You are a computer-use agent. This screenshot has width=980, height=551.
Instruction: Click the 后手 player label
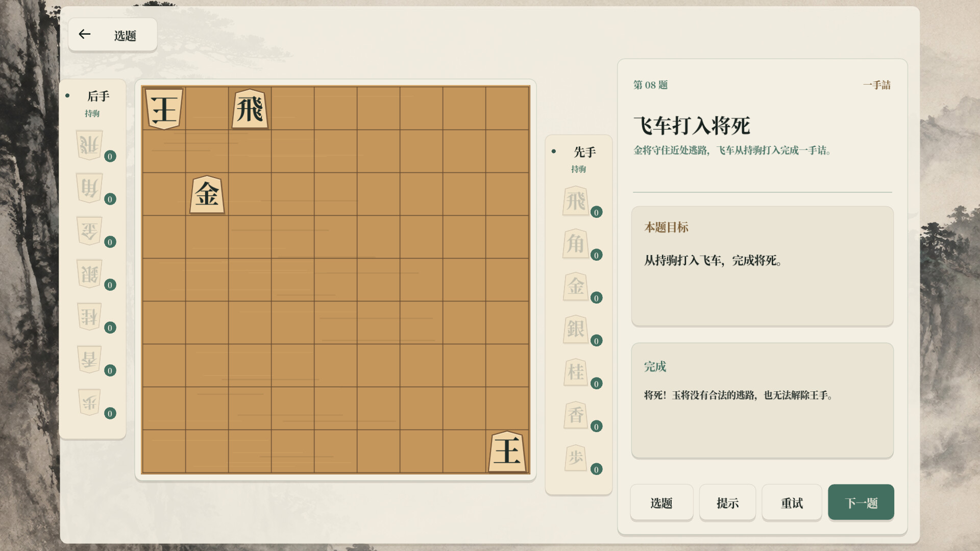pyautogui.click(x=99, y=96)
